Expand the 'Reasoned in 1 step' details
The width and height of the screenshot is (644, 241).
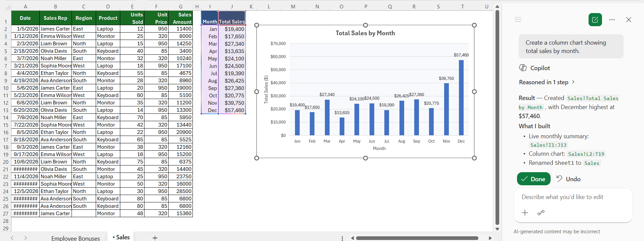coord(547,82)
